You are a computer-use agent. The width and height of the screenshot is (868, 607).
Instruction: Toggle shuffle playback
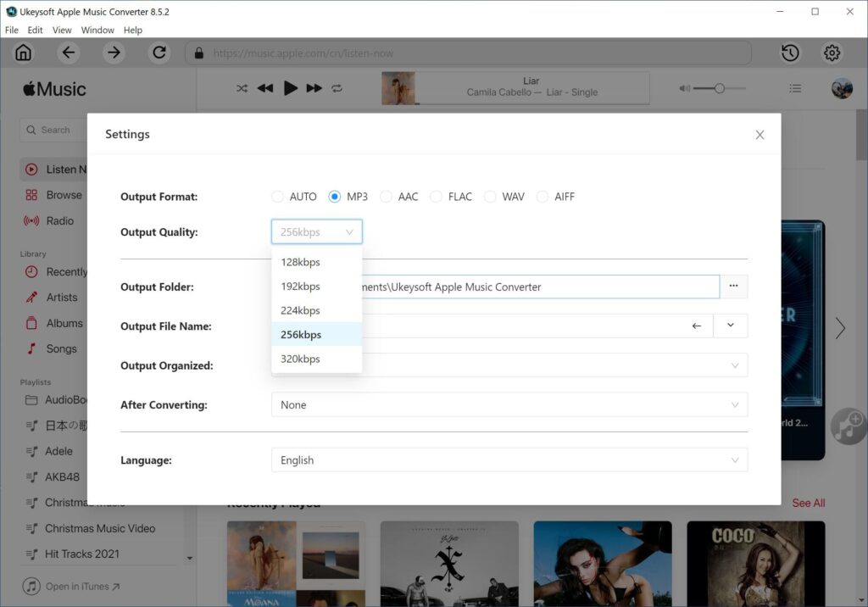tap(242, 88)
